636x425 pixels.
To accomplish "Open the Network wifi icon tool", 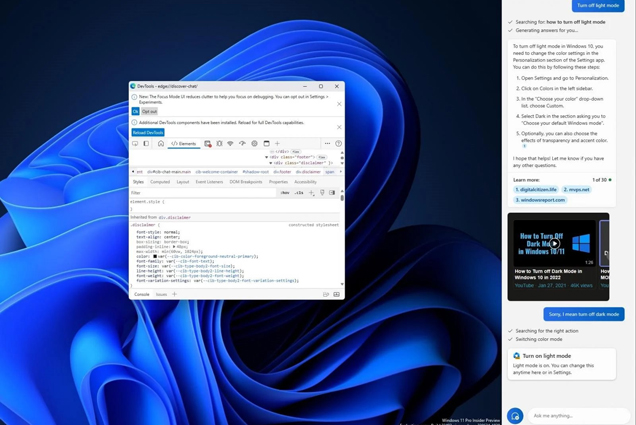I will coord(230,144).
